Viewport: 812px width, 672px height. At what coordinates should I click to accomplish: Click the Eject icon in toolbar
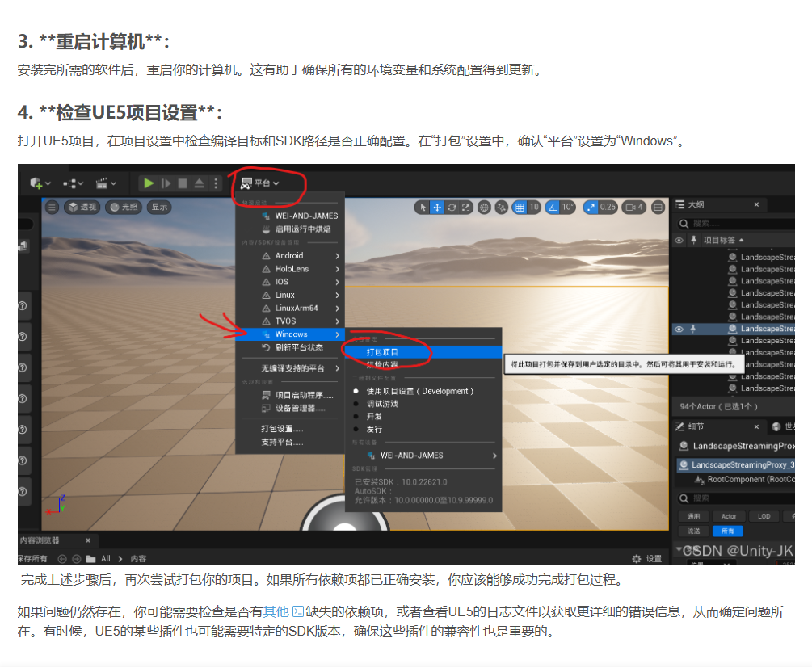pos(199,183)
